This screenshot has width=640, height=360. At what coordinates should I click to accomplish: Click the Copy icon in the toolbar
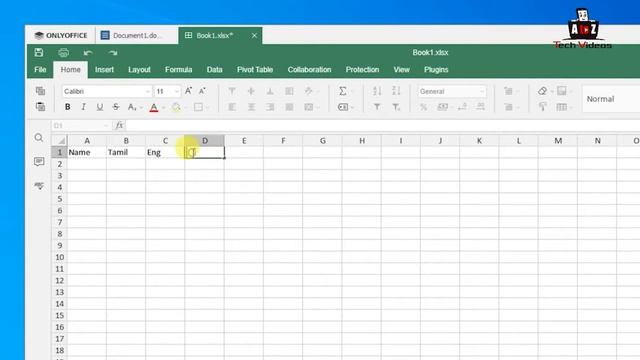(x=40, y=91)
